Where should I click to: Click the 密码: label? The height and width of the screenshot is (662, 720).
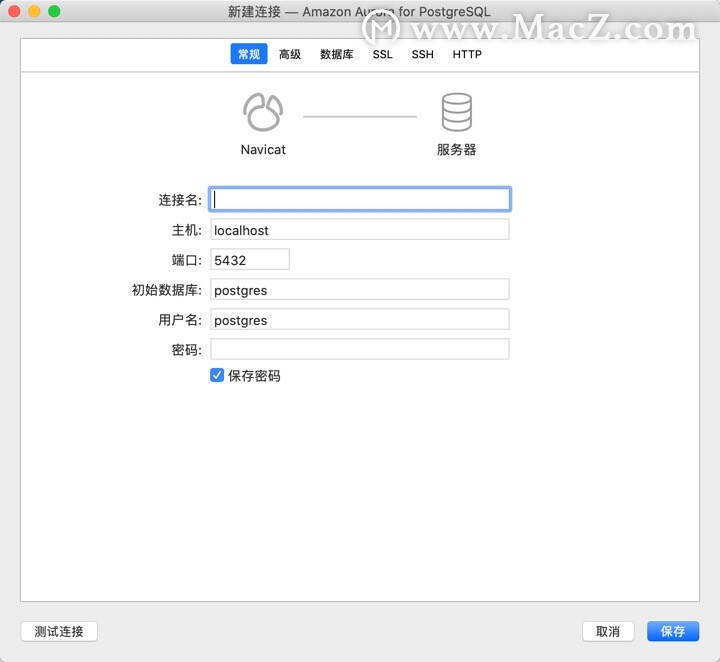pos(186,350)
